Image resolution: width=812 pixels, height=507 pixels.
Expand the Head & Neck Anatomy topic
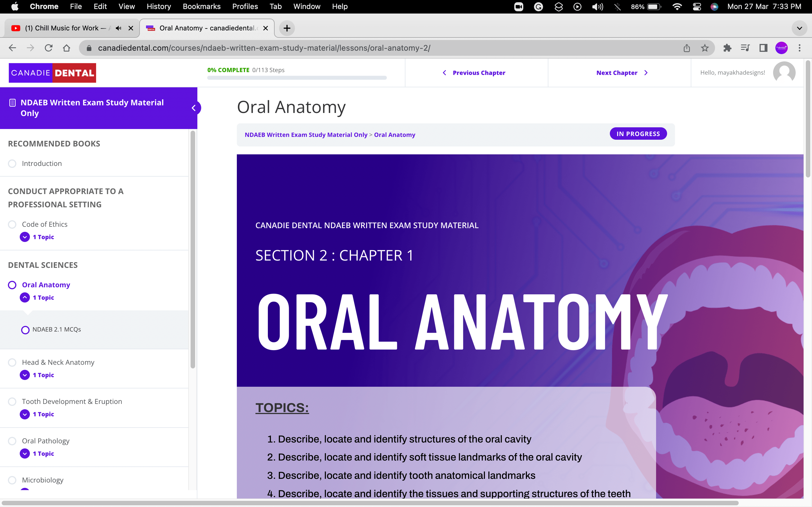(25, 375)
